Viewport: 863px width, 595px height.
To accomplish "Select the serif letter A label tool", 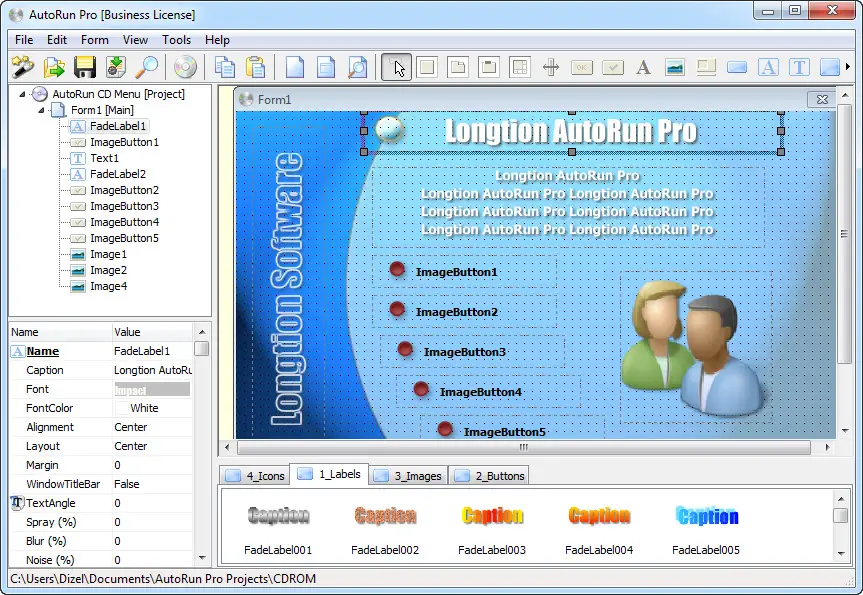I will pyautogui.click(x=643, y=67).
